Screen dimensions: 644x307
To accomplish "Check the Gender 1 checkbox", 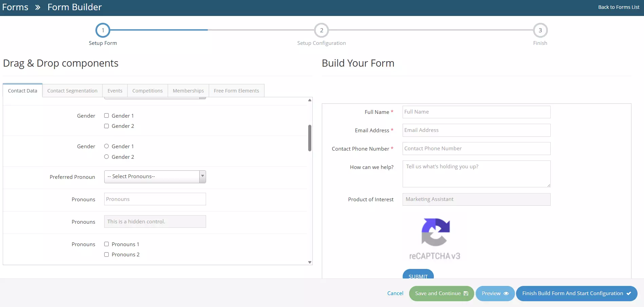I will coord(106,116).
